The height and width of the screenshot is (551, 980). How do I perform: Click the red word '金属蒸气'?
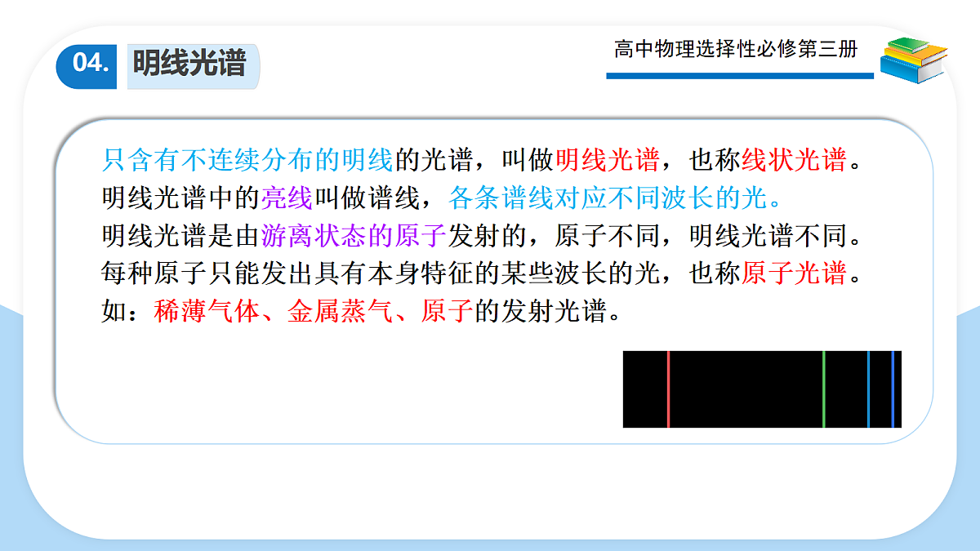pyautogui.click(x=341, y=312)
